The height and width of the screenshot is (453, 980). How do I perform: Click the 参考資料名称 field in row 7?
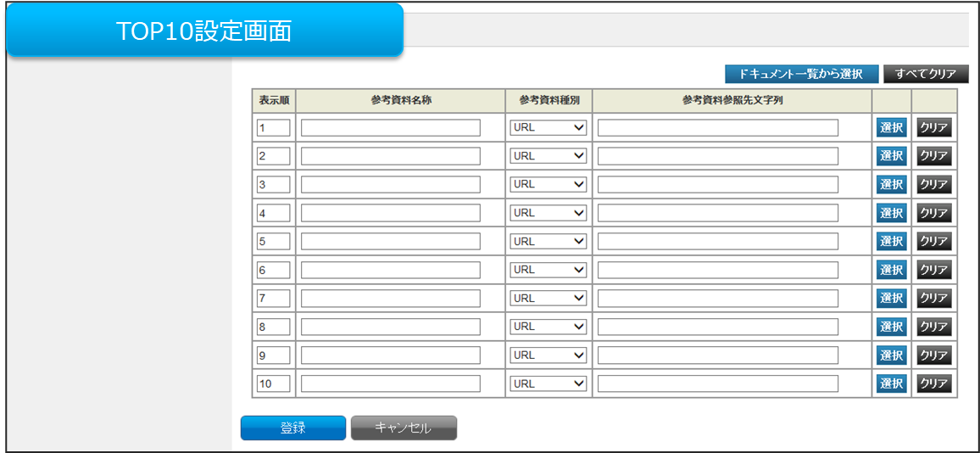(x=390, y=299)
